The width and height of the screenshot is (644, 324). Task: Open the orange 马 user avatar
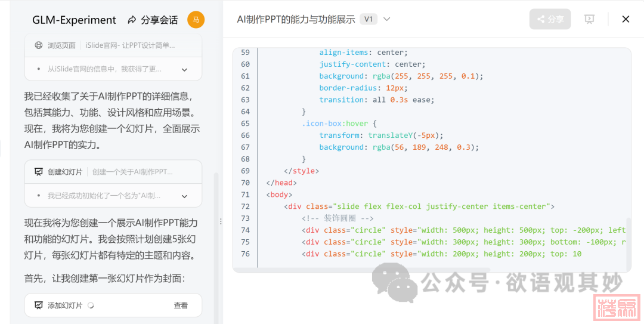coord(196,20)
